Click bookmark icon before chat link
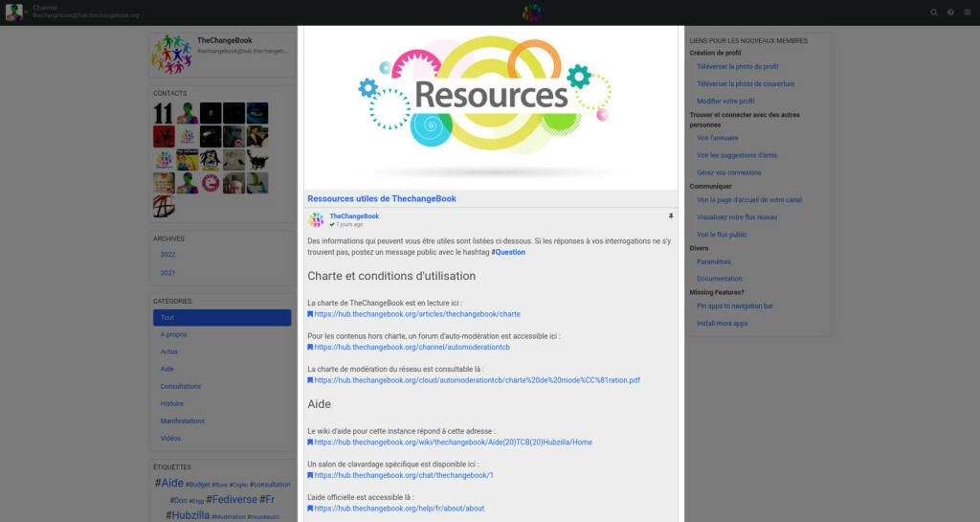 [x=310, y=476]
